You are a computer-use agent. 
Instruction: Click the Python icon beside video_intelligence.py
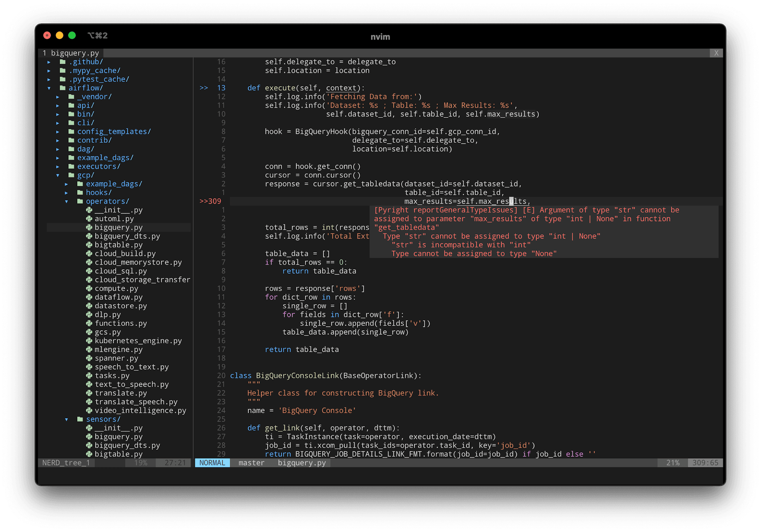pyautogui.click(x=89, y=410)
